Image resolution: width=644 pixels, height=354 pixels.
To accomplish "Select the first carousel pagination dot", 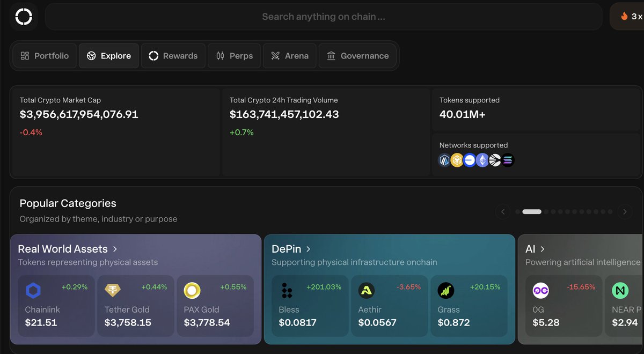I will (x=517, y=212).
